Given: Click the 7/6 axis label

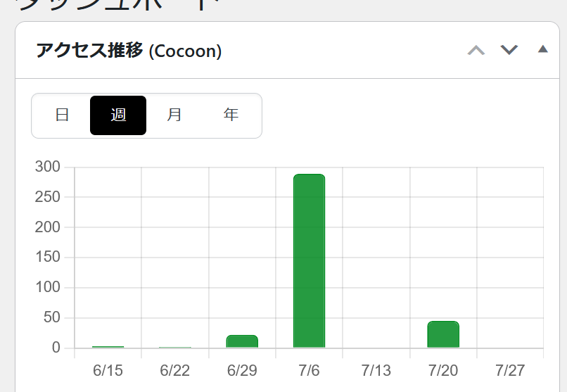Looking at the screenshot, I should 309,371.
